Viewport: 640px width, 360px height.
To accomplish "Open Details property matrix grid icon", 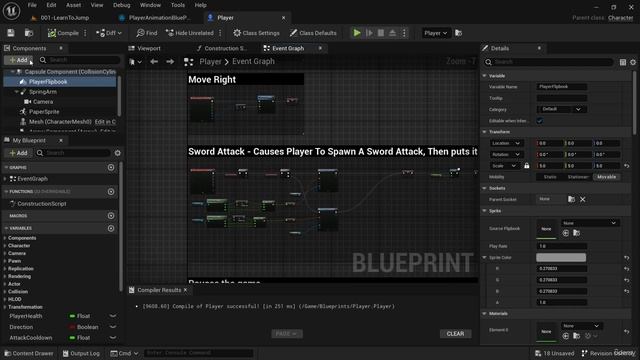I will [623, 62].
